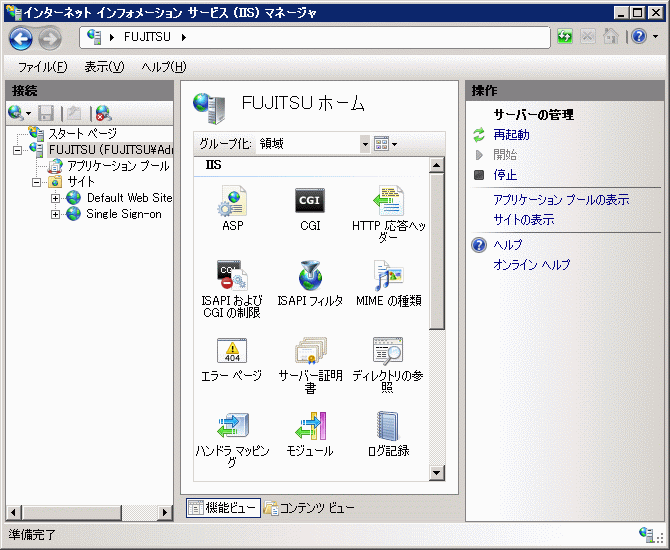
Task: Click the delete connection icon
Action: pyautogui.click(x=103, y=113)
